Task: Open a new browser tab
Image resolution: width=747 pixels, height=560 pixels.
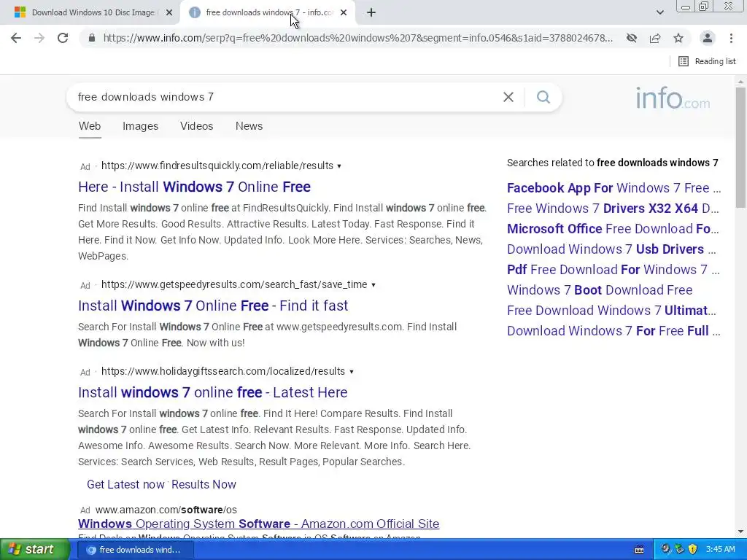Action: pyautogui.click(x=371, y=13)
